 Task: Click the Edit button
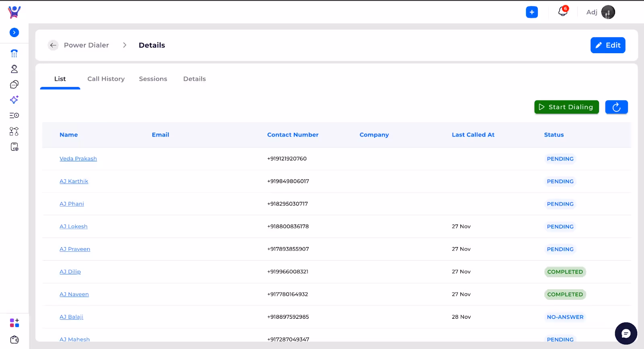pos(608,45)
